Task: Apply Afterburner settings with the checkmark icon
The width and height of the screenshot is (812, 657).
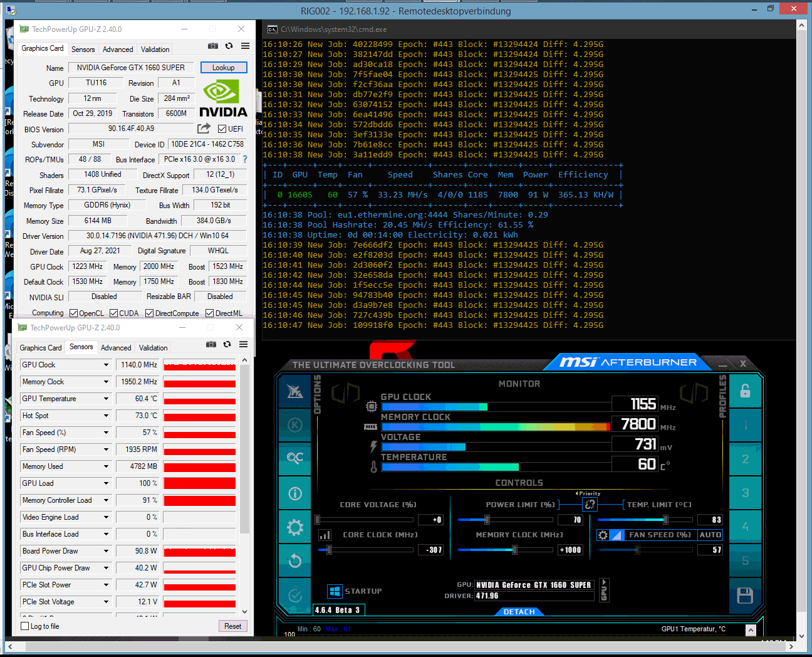Action: click(x=295, y=595)
